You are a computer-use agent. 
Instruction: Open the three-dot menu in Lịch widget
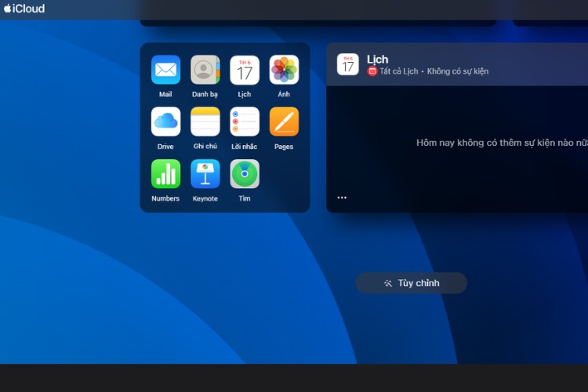(x=342, y=198)
